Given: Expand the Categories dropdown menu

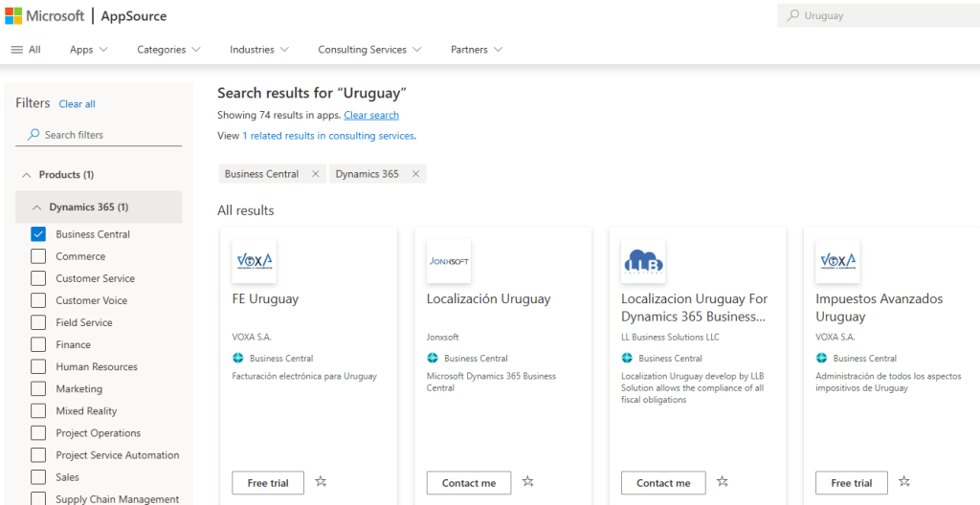Looking at the screenshot, I should (168, 50).
